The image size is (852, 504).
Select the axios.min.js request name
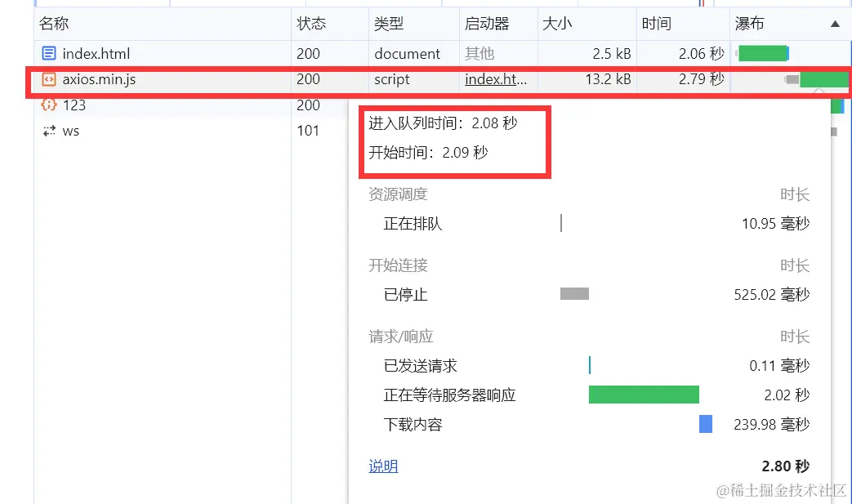99,79
